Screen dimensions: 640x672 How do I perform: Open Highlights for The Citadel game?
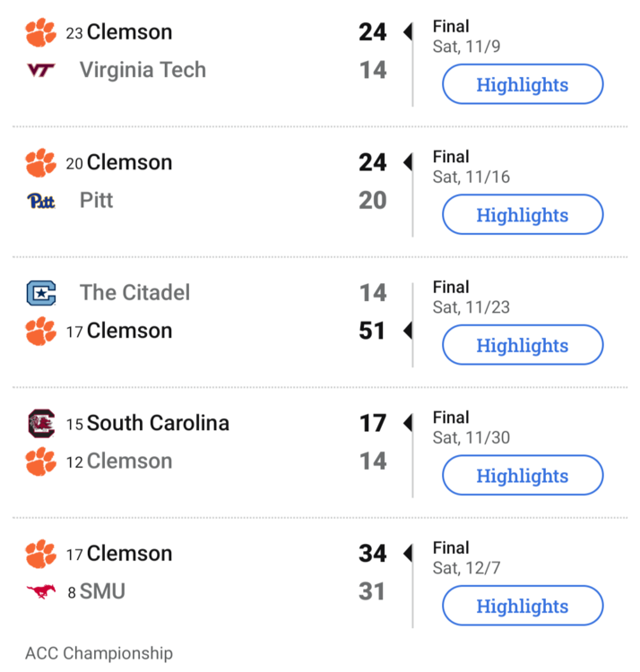pos(523,346)
